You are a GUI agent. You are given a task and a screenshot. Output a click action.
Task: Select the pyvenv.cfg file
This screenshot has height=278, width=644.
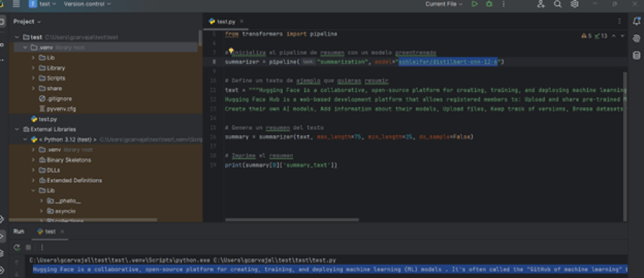point(61,109)
